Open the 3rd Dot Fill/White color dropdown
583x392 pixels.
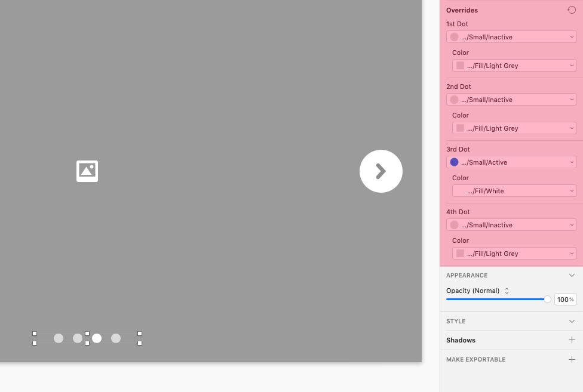tap(514, 191)
